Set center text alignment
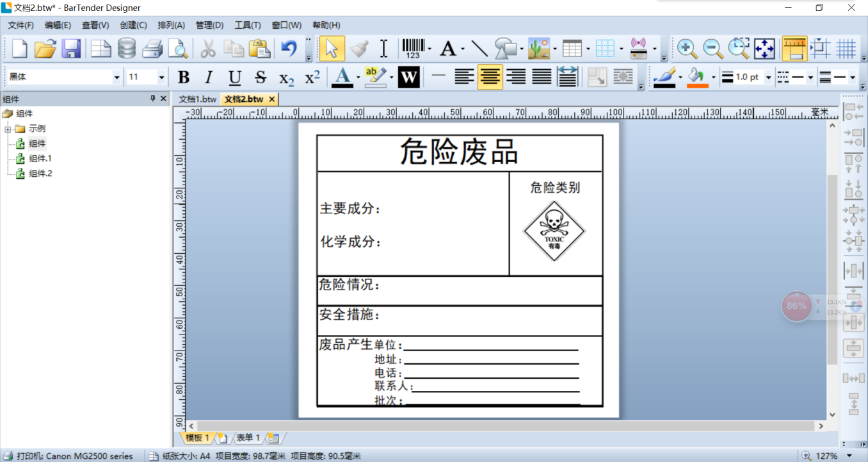This screenshot has height=462, width=868. tap(490, 78)
